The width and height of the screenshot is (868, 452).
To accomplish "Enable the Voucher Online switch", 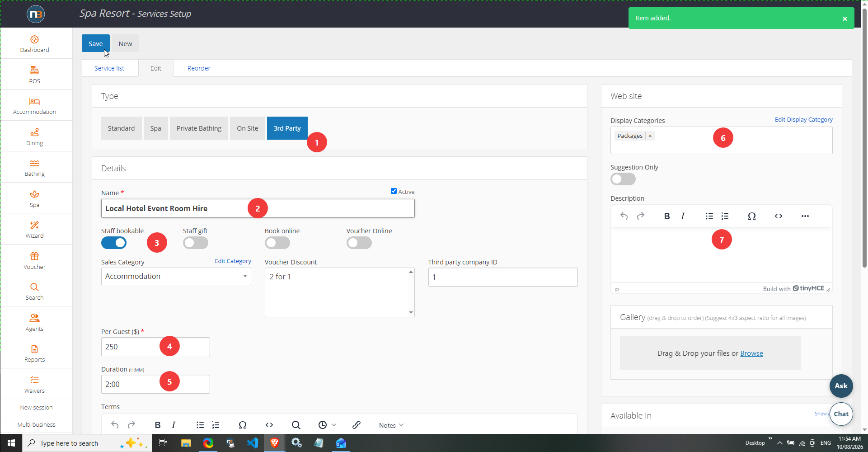I will 359,243.
